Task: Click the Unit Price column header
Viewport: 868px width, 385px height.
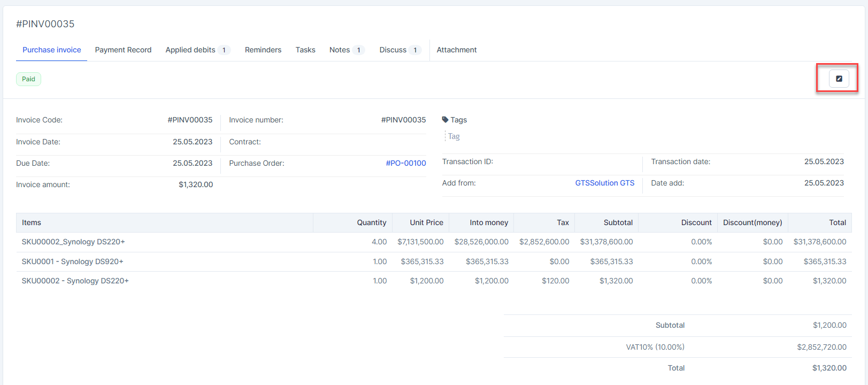Action: click(426, 222)
